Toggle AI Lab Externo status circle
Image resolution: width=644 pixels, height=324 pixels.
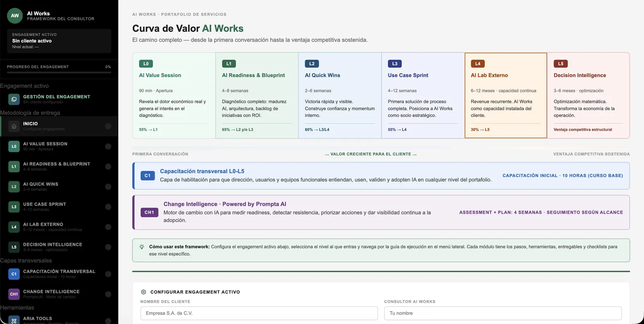pos(108,227)
